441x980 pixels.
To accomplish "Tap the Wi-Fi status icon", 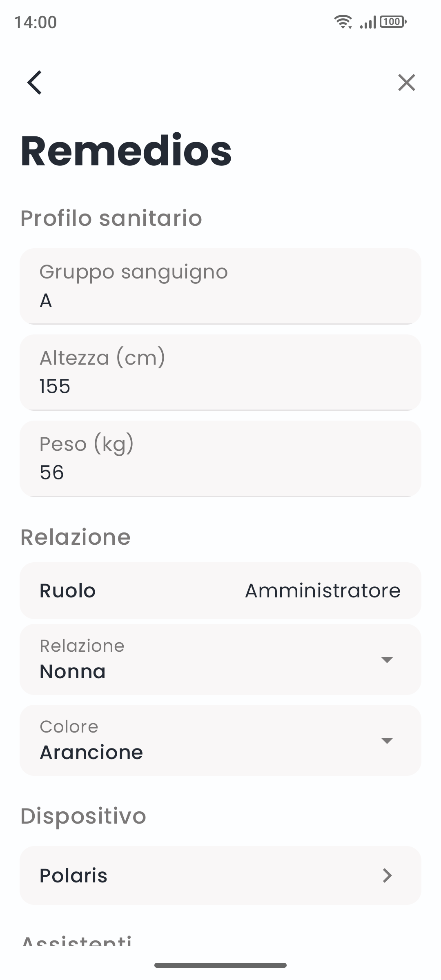I will (343, 22).
